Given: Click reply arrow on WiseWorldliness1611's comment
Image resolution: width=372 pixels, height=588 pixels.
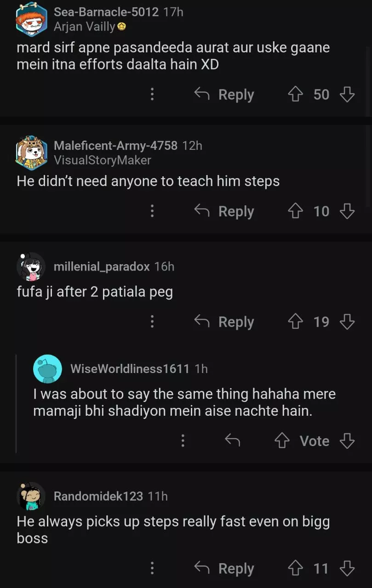Looking at the screenshot, I should pyautogui.click(x=233, y=441).
